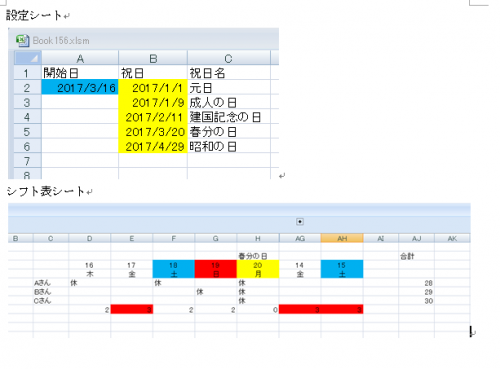Click the 祝日 header cell in B1
500x369 pixels.
(x=153, y=73)
